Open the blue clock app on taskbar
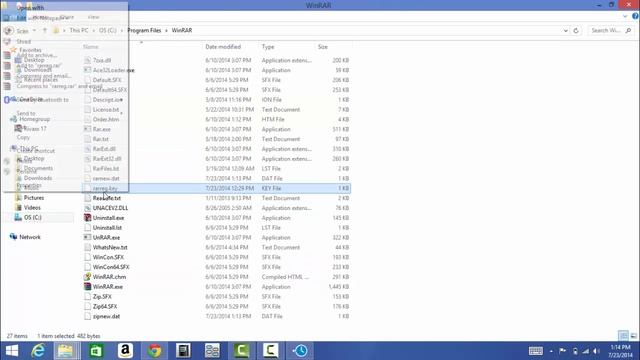Viewport: 640px width, 360px height. coord(300,351)
